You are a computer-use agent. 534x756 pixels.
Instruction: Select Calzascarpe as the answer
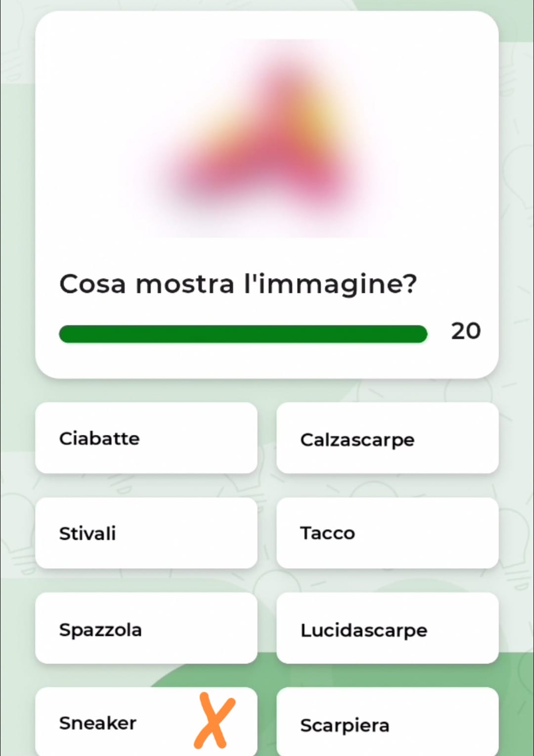pyautogui.click(x=387, y=438)
